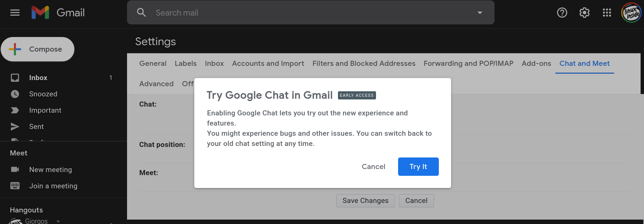This screenshot has height=224, width=644.
Task: Open Forwarding and POP/IMAP tab
Action: tap(468, 63)
